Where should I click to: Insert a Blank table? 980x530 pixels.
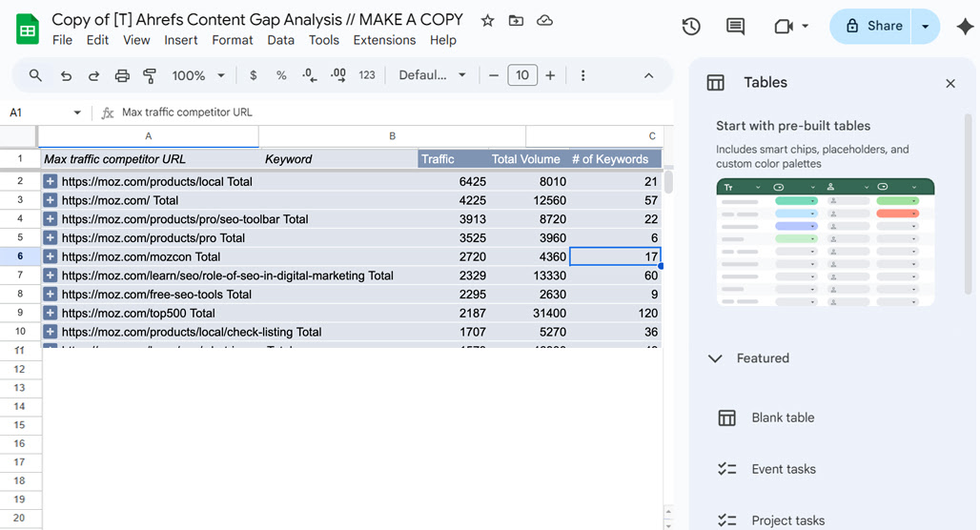point(783,418)
